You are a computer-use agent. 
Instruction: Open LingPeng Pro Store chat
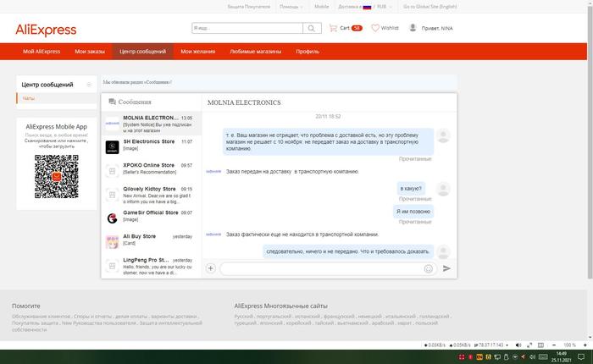pos(152,266)
